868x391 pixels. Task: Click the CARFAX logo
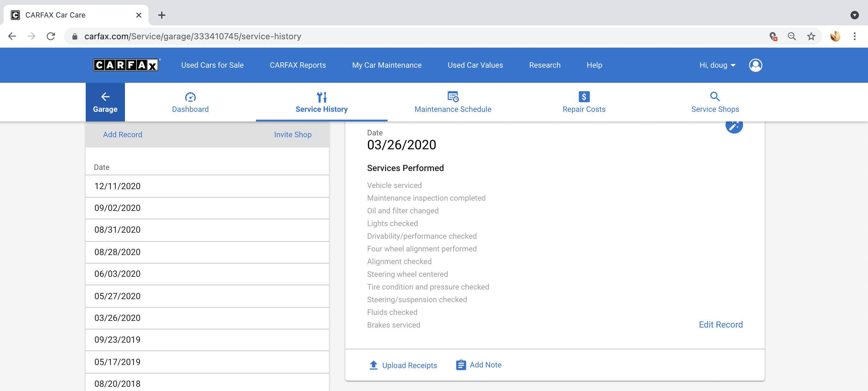click(126, 65)
